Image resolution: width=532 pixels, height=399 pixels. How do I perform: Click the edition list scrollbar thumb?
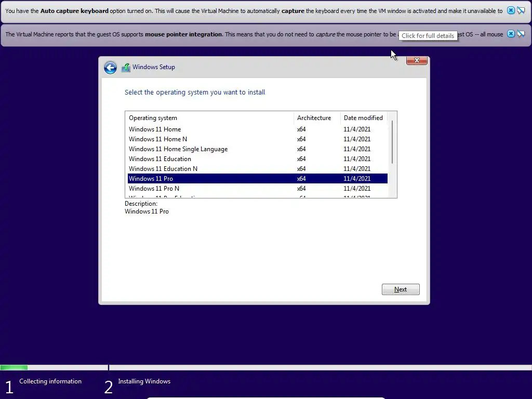tap(392, 142)
